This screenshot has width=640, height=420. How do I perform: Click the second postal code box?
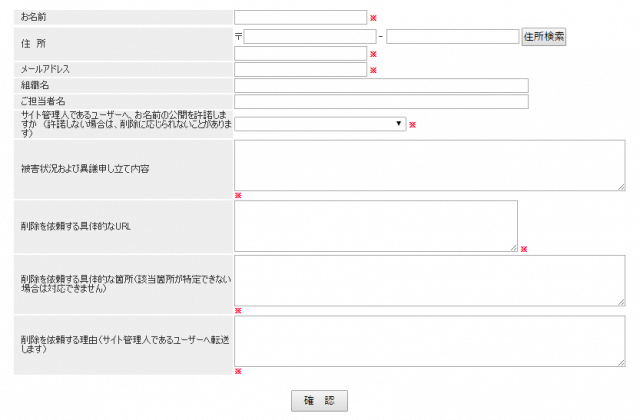pyautogui.click(x=452, y=37)
